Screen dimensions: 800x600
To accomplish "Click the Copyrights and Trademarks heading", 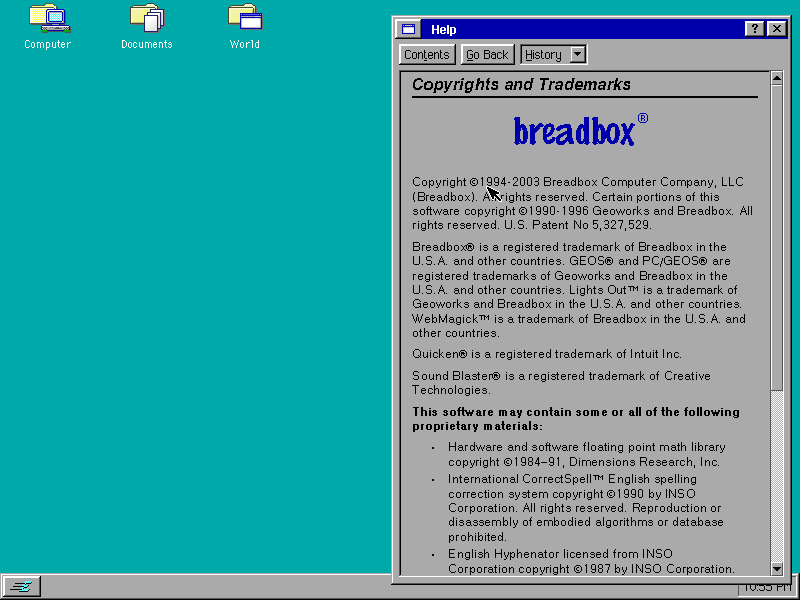I will pyautogui.click(x=521, y=84).
